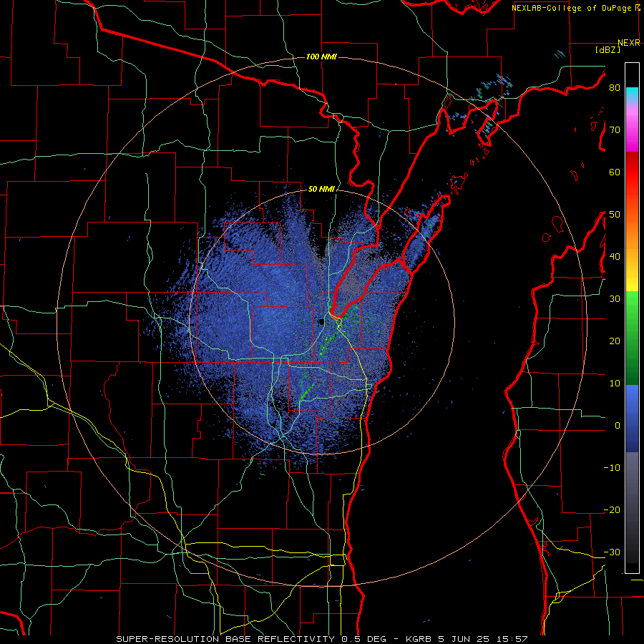Click the "SUPER-RESOLUTION BASE REFLECTIVITY 0.5 DEG" caption
Viewport: 644px width, 644px height.
(251, 639)
